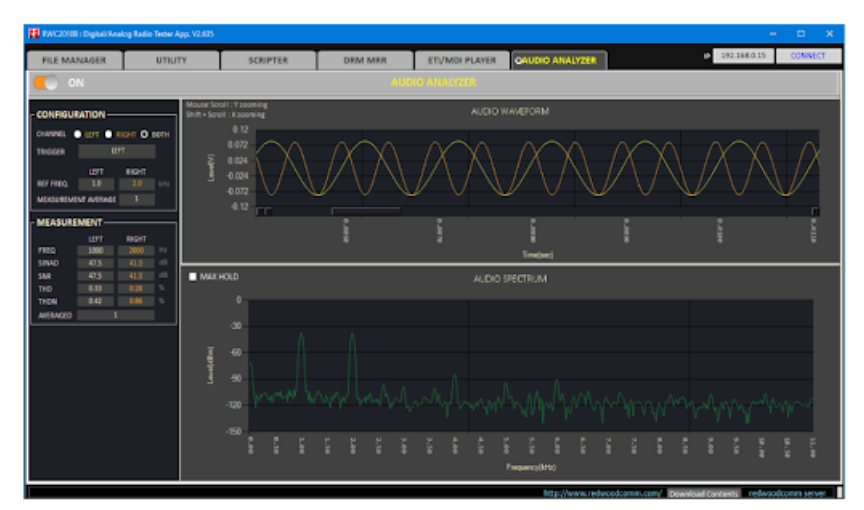Click the left REF FREQ. field
The width and height of the screenshot is (864, 510).
96,184
